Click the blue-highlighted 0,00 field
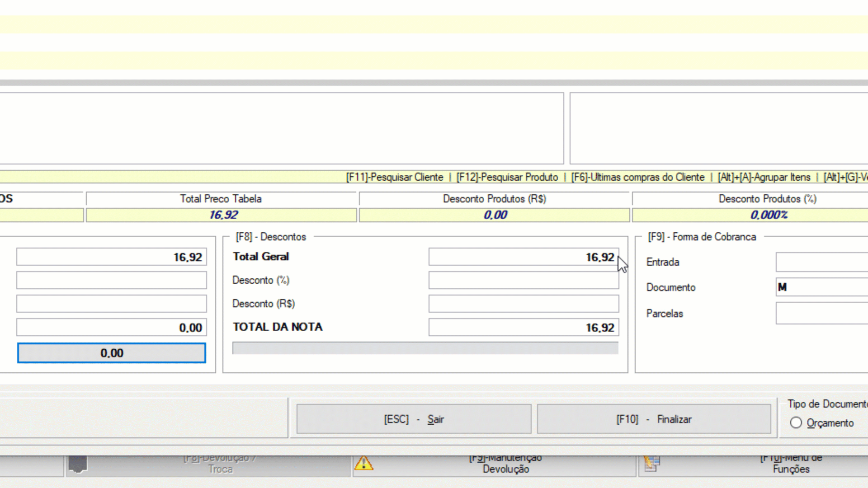 [111, 353]
